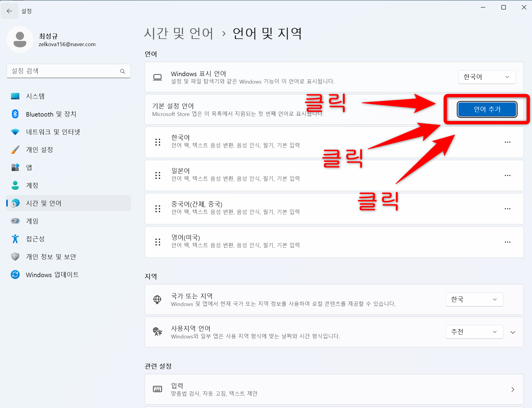
Task: Maximize the 설정 window
Action: [x=503, y=7]
